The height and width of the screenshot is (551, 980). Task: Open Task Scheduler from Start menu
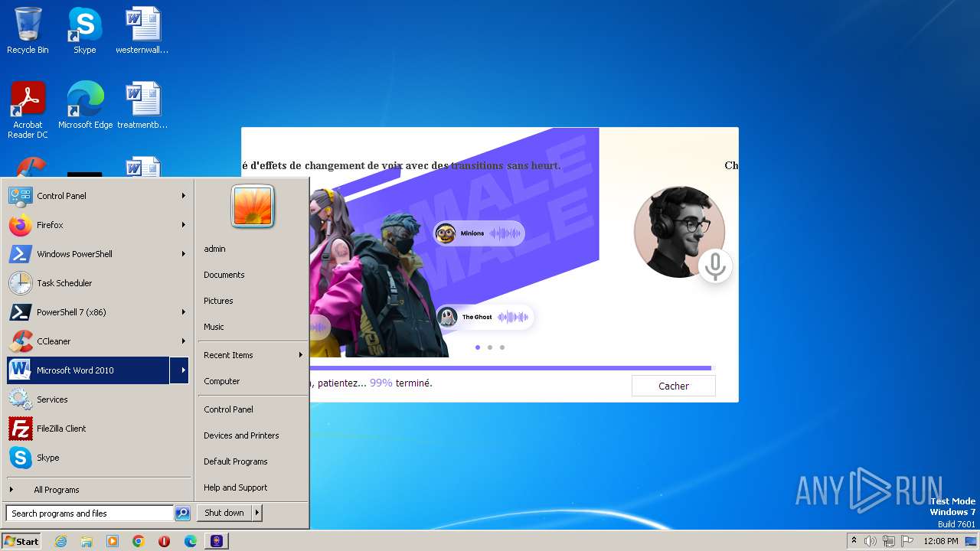[x=98, y=283]
